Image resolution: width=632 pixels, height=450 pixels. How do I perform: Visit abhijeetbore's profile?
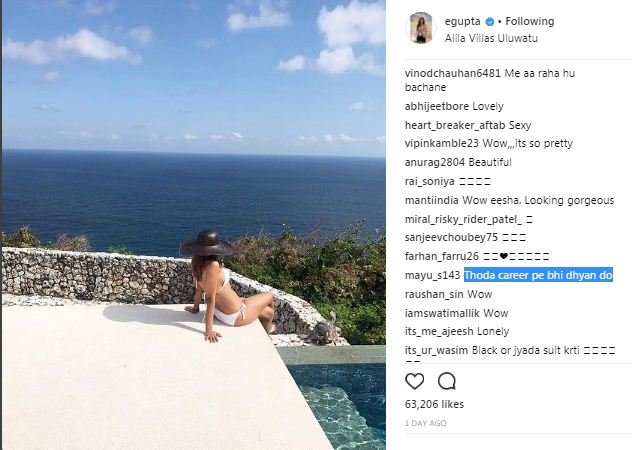coord(438,106)
